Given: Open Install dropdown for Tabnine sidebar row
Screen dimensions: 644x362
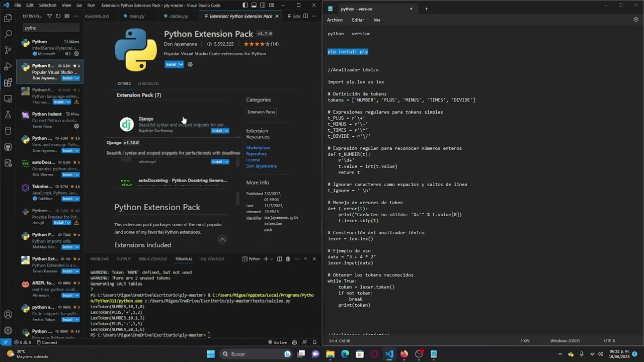Looking at the screenshot, I should [77, 199].
